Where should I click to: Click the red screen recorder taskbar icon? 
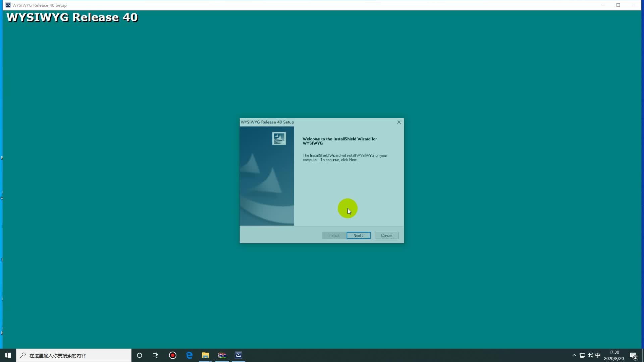click(x=173, y=355)
